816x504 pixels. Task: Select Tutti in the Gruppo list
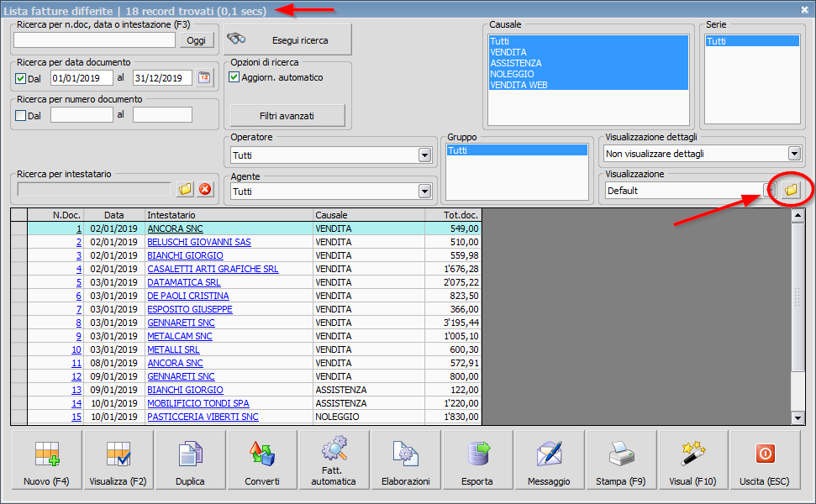517,150
